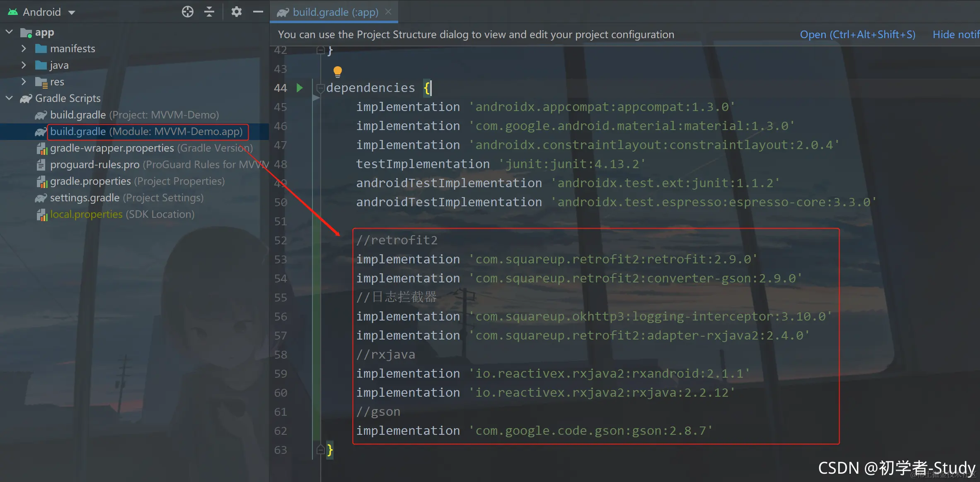Select the proguard-rules.pro file
This screenshot has width=980, height=482.
(94, 164)
